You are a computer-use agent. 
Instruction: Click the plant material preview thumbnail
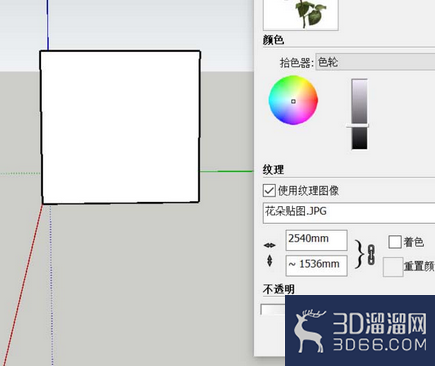coord(301,15)
